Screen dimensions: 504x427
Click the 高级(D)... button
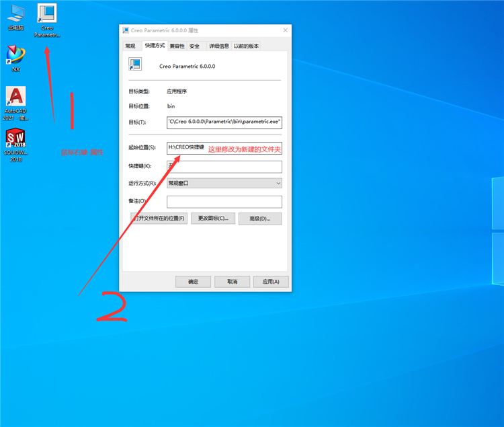[260, 219]
